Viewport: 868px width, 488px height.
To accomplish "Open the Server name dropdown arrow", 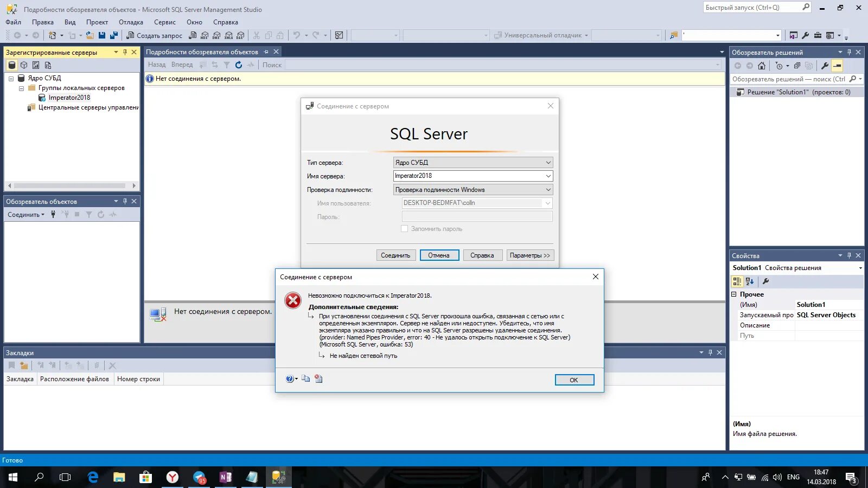I will click(548, 176).
